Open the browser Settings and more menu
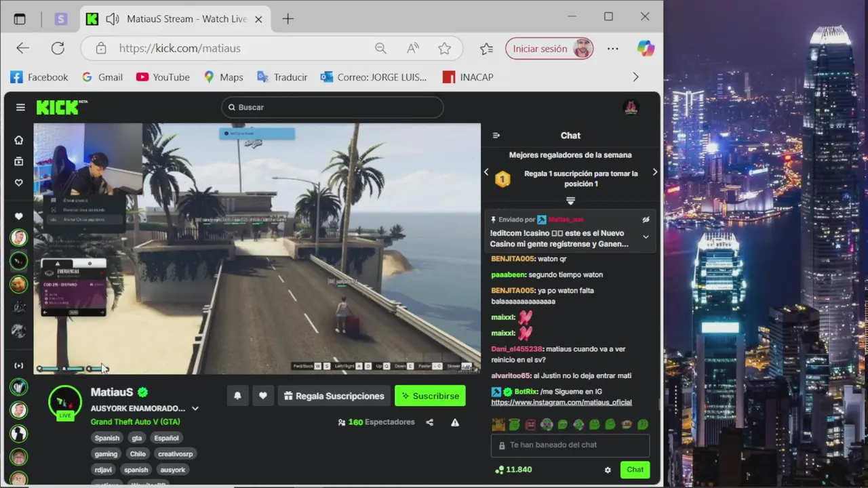 tap(613, 48)
